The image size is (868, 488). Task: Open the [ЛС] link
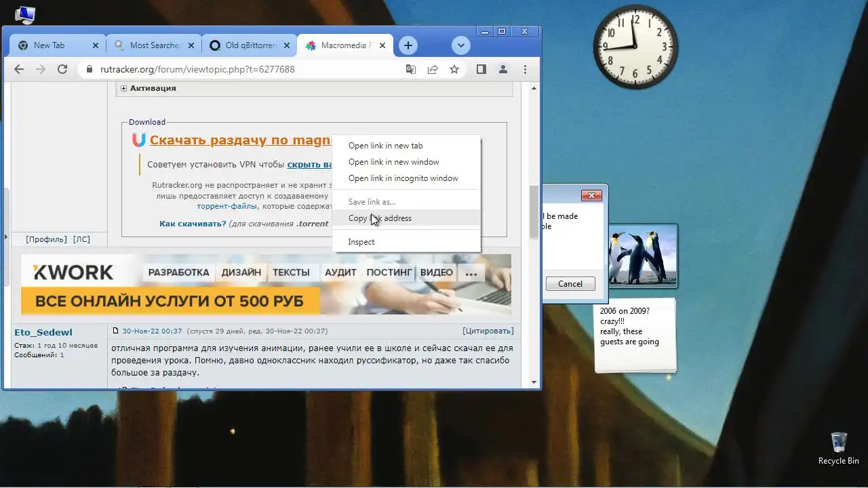click(81, 239)
